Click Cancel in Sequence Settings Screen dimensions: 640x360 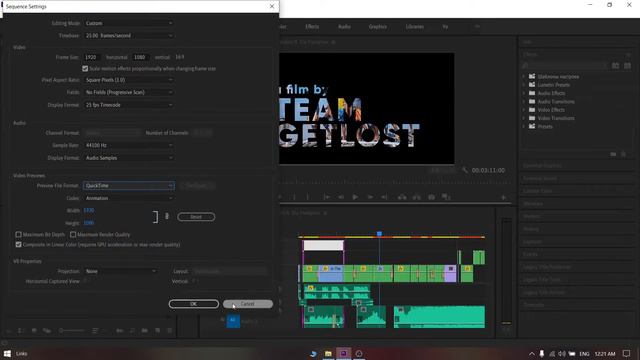248,304
